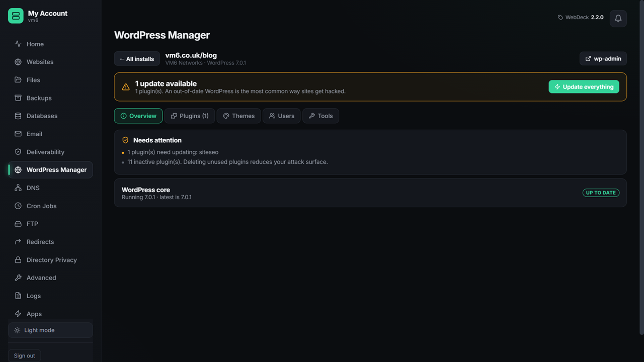Viewport: 644px width, 362px height.
Task: Click the '11 inactive plugin(s)' notice line
Action: [227, 162]
